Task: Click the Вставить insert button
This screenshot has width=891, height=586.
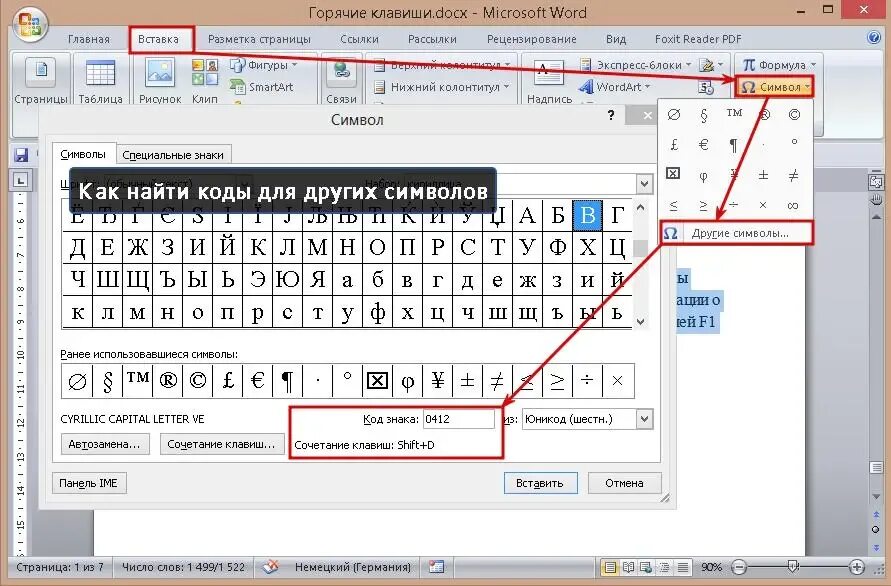Action: pyautogui.click(x=540, y=483)
